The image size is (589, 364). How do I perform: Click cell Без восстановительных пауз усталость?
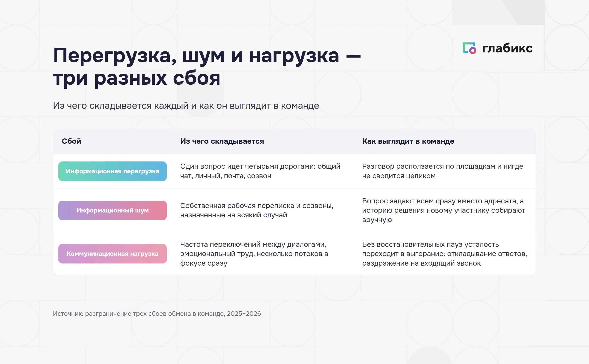tap(445, 254)
